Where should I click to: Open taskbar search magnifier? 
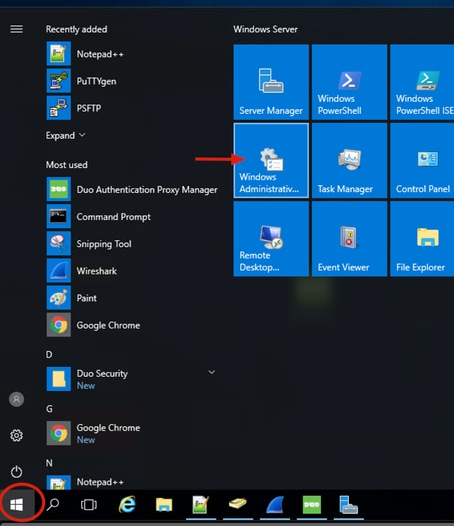coord(53,504)
